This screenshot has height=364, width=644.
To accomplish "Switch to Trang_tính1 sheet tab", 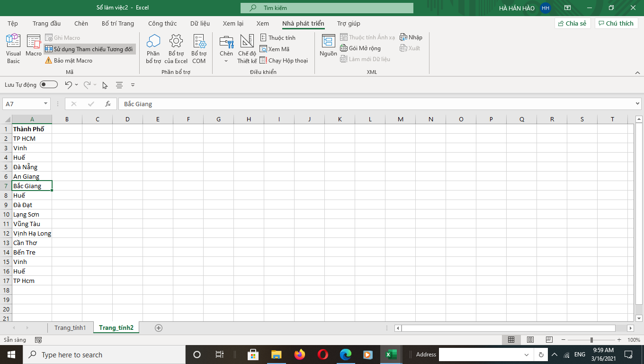I will click(x=70, y=328).
